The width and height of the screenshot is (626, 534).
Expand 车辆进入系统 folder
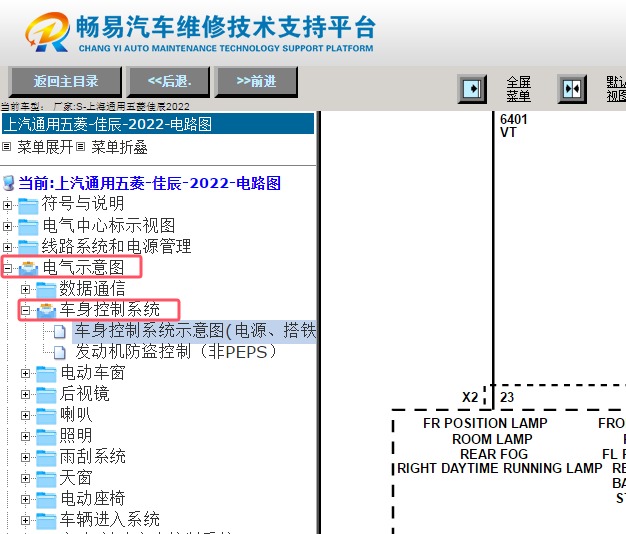pyautogui.click(x=25, y=520)
